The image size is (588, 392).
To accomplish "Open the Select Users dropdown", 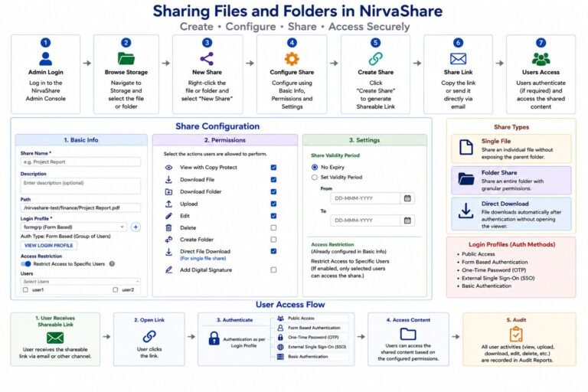I will click(x=80, y=281).
